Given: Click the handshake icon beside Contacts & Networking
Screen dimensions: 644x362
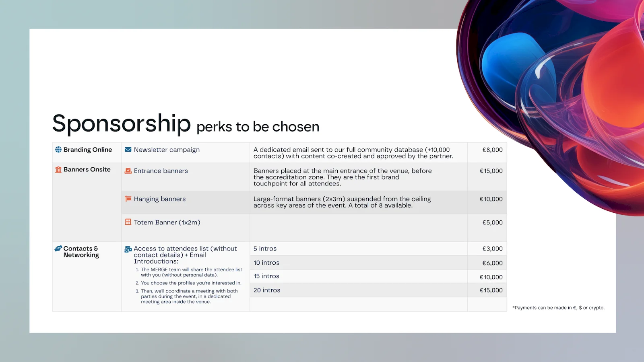Looking at the screenshot, I should click(58, 249).
